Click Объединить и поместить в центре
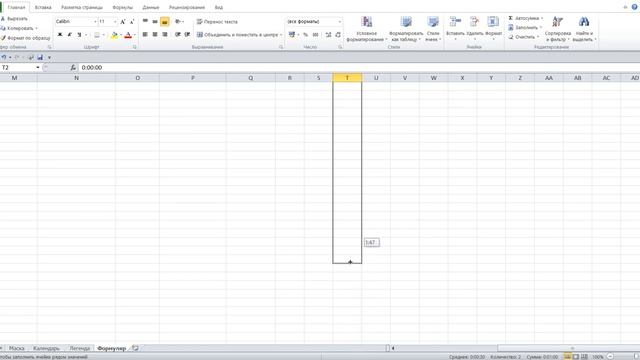This screenshot has width=640, height=360. 237,35
